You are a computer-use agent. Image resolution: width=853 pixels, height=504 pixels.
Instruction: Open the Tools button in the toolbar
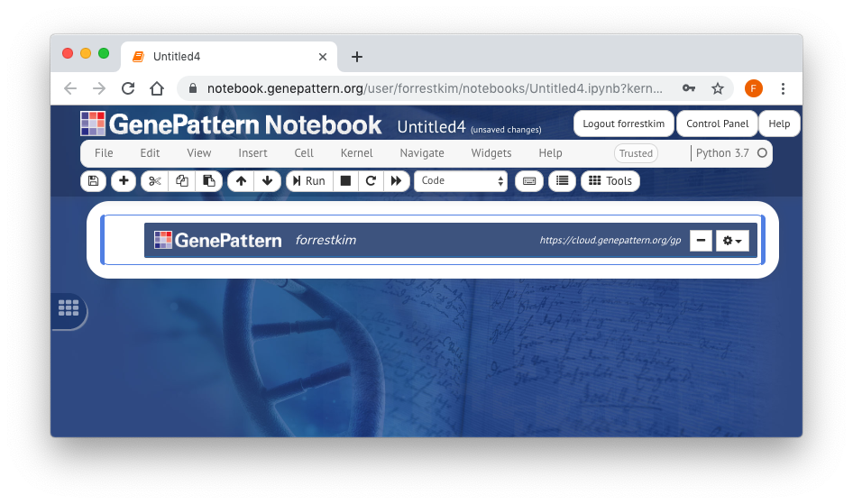coord(610,181)
